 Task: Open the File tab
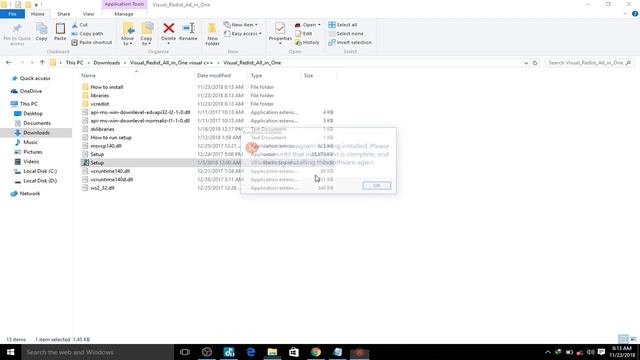[12, 14]
